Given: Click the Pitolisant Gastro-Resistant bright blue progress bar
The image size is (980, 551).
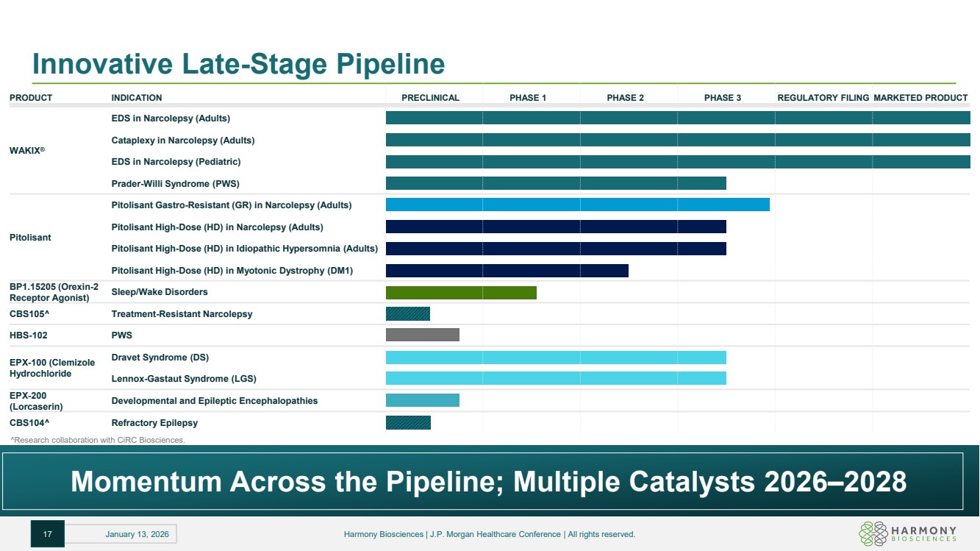Looking at the screenshot, I should pos(577,205).
